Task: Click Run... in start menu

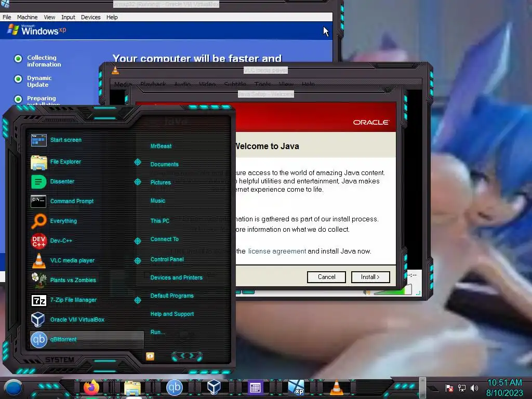Action: click(157, 332)
